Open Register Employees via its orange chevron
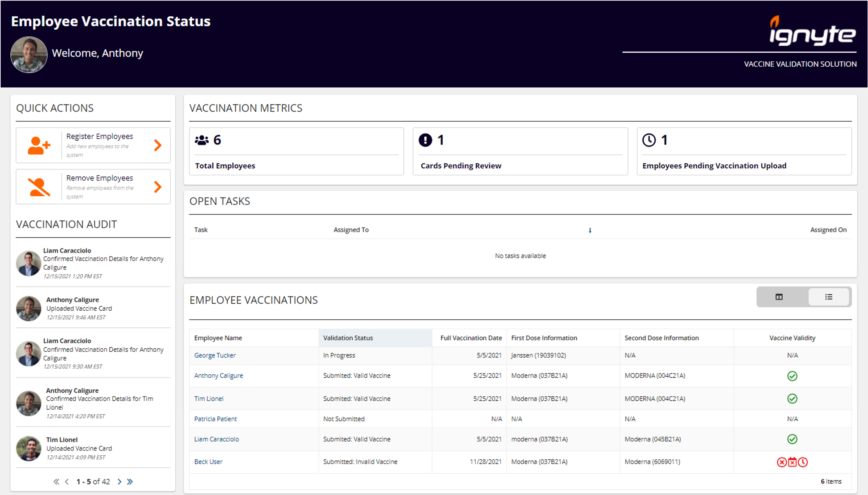The width and height of the screenshot is (868, 495). click(x=158, y=145)
